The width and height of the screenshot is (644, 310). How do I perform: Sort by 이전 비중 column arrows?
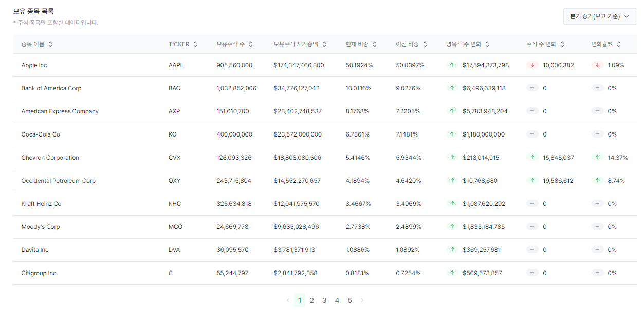pos(425,44)
